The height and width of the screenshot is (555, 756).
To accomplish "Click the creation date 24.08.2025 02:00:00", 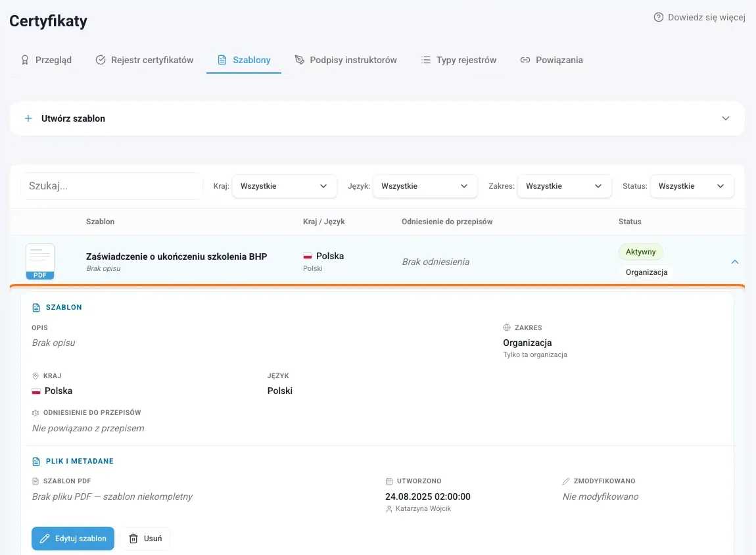I will click(x=428, y=496).
